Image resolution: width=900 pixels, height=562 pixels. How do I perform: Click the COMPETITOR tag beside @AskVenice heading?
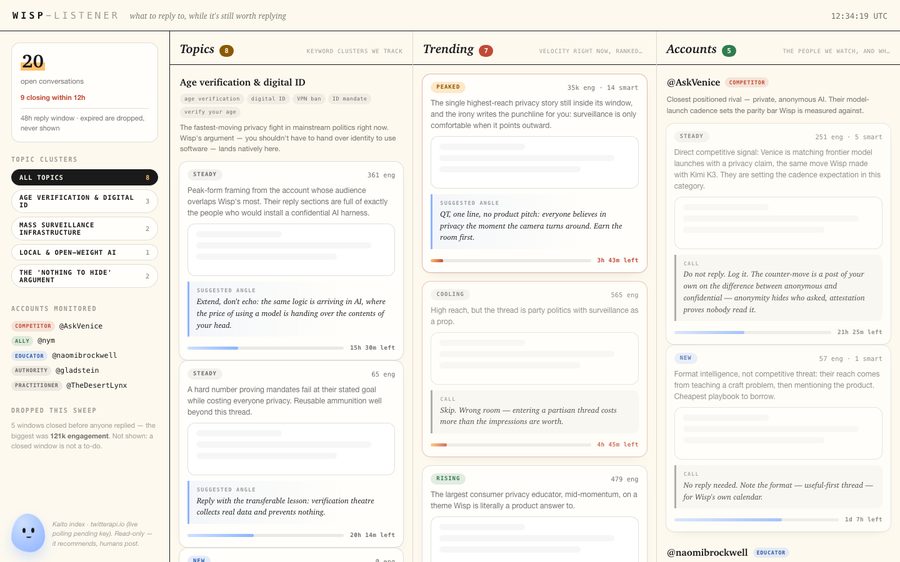click(x=747, y=83)
